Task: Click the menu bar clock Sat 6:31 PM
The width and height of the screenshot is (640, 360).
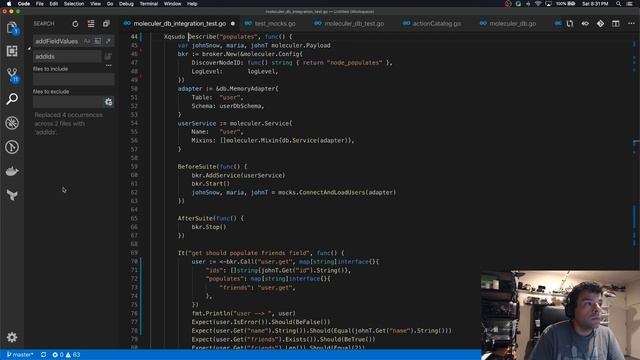Action: coord(595,4)
